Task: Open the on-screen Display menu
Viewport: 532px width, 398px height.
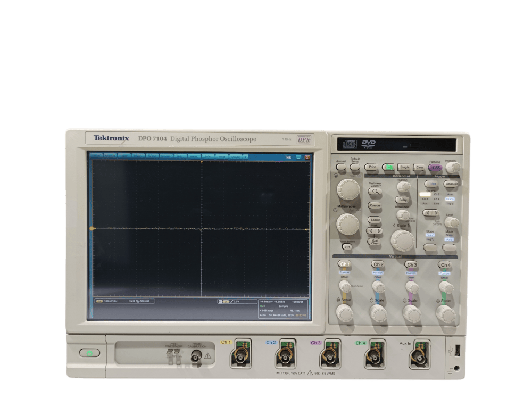Action: pos(138,156)
